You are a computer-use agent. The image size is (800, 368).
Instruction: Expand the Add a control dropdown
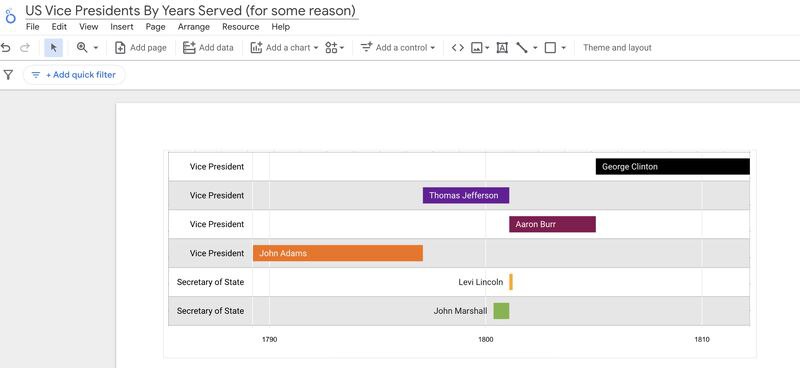coord(433,48)
